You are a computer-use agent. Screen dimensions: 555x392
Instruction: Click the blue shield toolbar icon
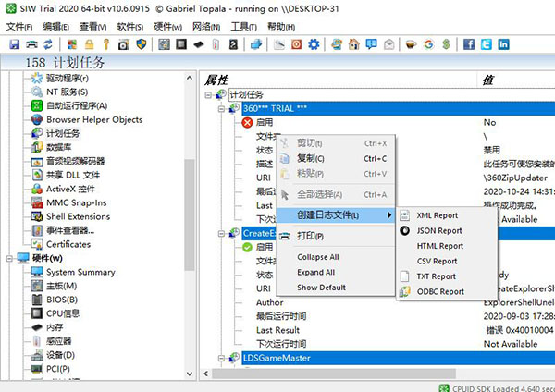pyautogui.click(x=142, y=44)
